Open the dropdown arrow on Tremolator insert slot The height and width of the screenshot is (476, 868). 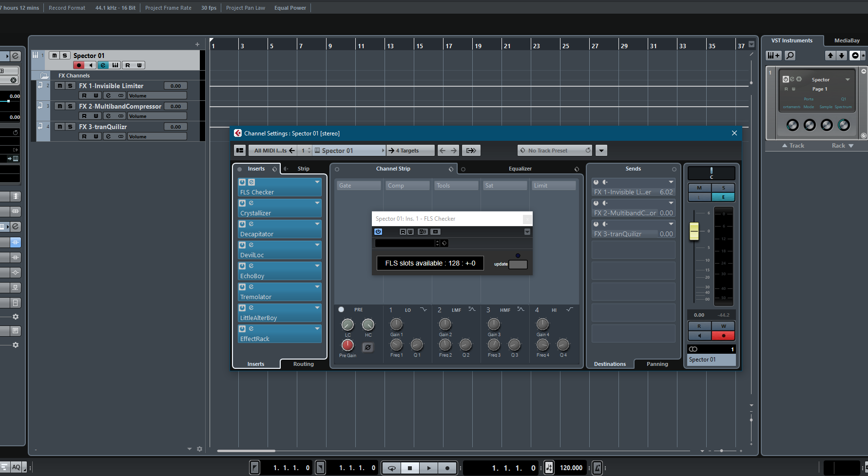pyautogui.click(x=317, y=287)
